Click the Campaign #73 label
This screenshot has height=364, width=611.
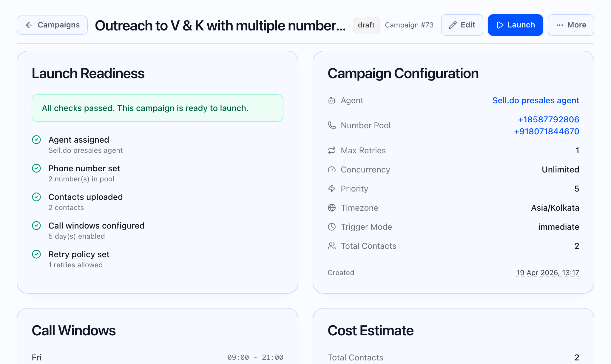[x=409, y=25]
